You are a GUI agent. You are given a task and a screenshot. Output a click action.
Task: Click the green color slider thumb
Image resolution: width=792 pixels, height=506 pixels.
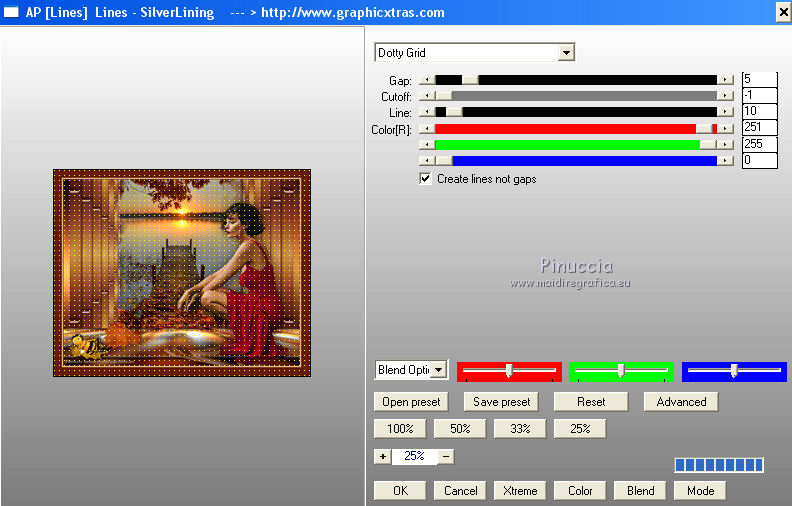(708, 145)
